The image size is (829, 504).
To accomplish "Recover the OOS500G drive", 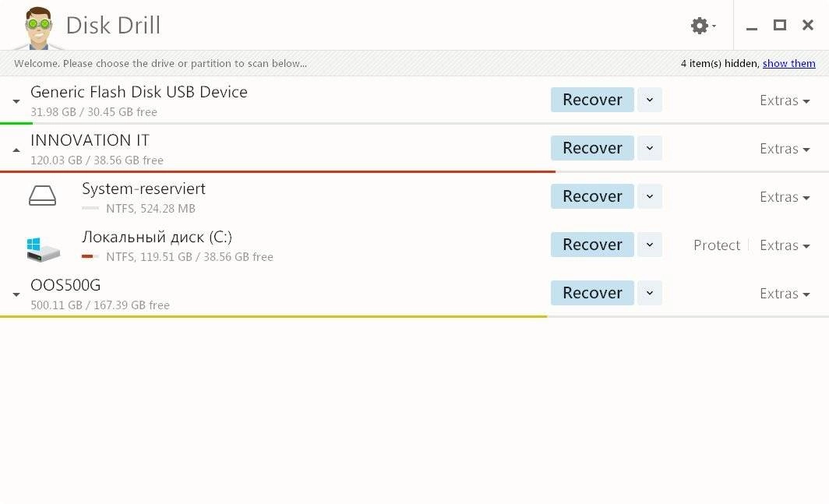I will (592, 293).
